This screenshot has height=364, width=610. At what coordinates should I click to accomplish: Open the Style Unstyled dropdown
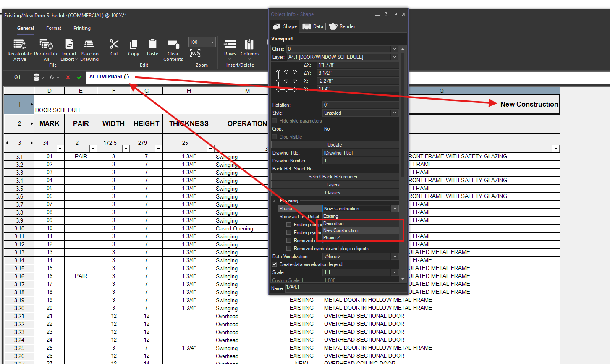(394, 113)
